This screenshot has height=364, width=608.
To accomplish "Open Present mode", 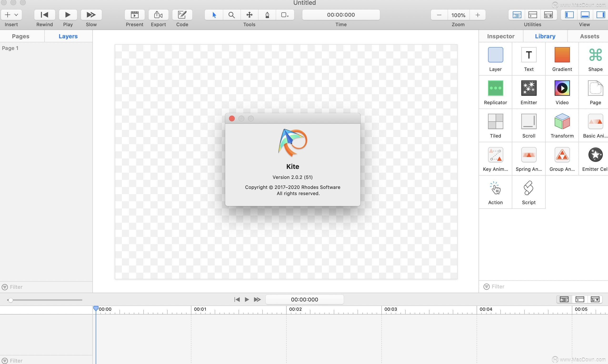I will click(x=135, y=15).
